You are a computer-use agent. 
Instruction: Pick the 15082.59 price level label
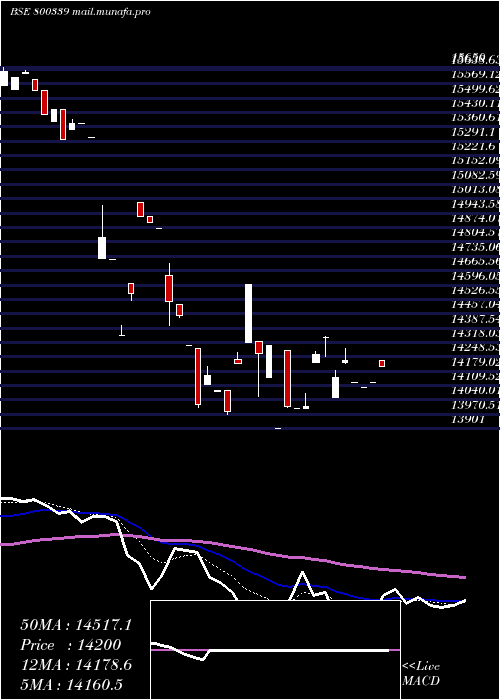(475, 175)
